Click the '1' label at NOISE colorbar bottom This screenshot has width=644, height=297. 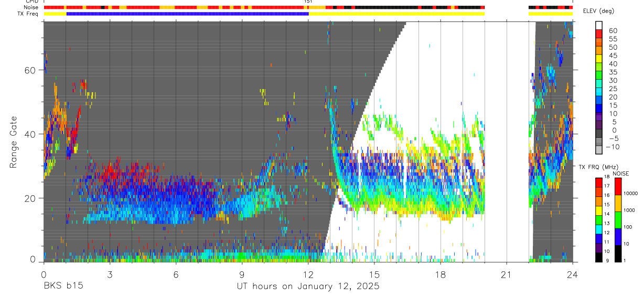(x=625, y=260)
